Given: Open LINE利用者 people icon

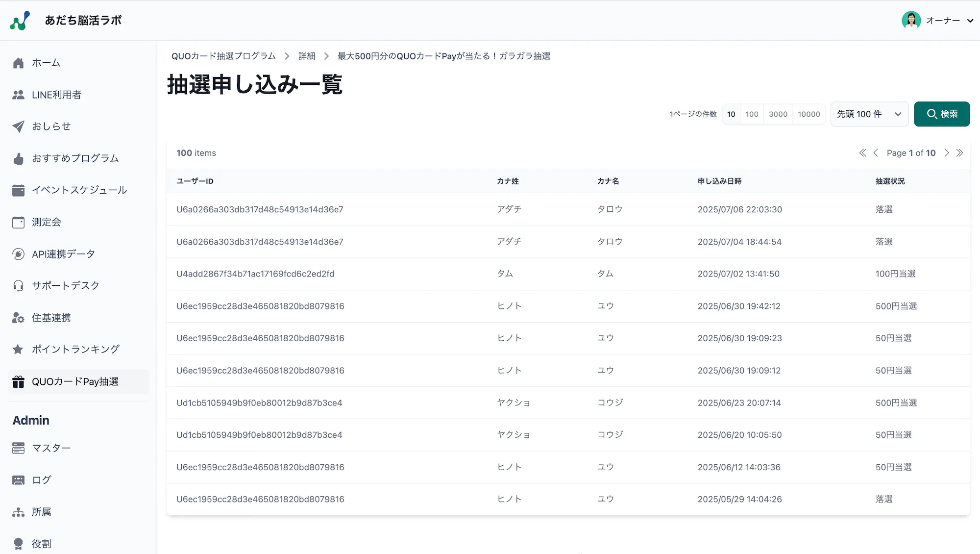Looking at the screenshot, I should click(18, 95).
